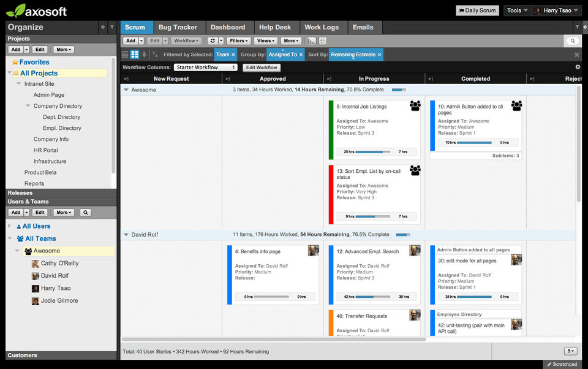The width and height of the screenshot is (588, 369).
Task: Open the Filters dropdown
Action: point(238,41)
